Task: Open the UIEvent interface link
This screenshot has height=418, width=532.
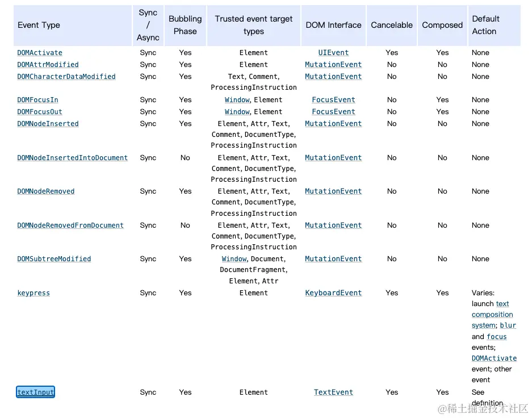Action: click(x=333, y=53)
